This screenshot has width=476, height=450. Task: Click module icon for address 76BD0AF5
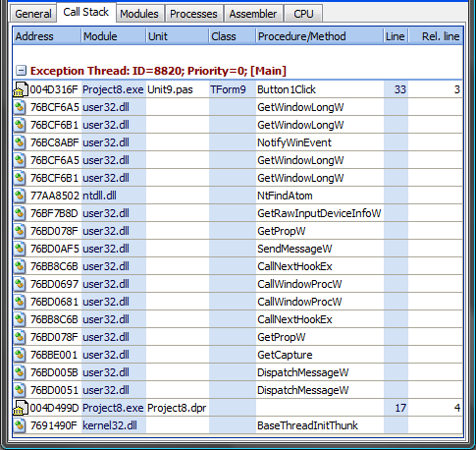tap(20, 249)
